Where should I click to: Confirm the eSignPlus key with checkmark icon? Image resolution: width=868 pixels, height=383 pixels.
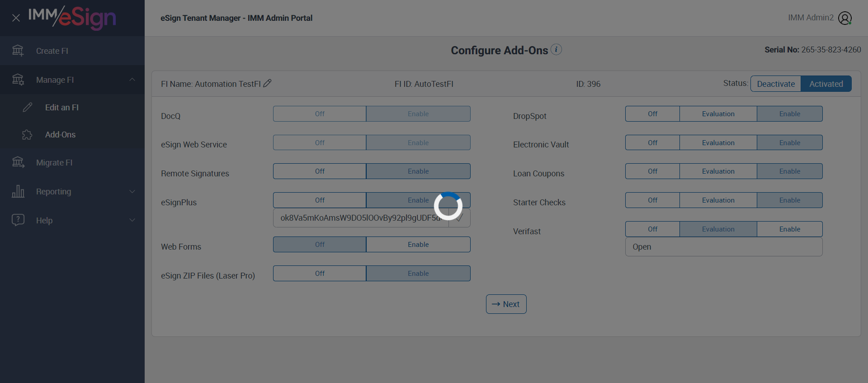pyautogui.click(x=459, y=218)
